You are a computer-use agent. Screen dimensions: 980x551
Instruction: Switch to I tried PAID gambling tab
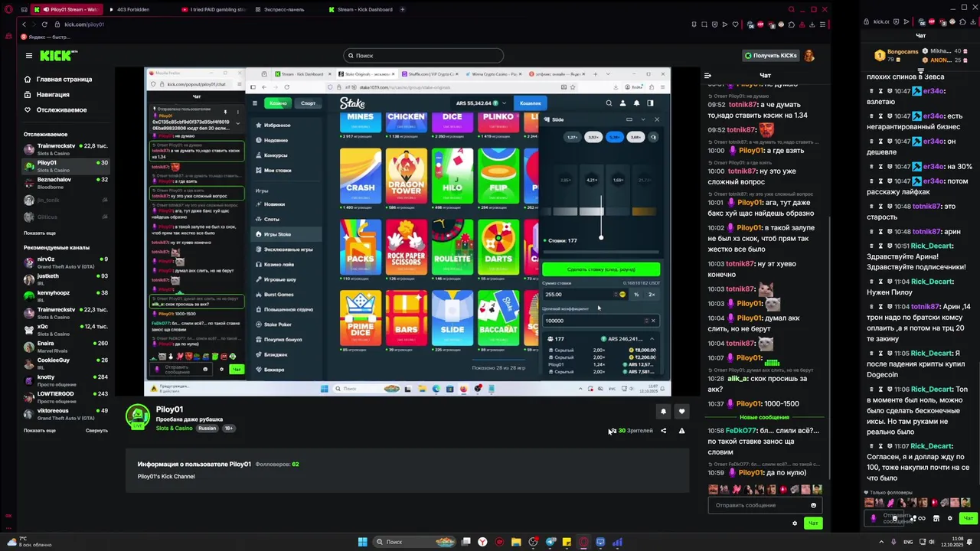(214, 9)
